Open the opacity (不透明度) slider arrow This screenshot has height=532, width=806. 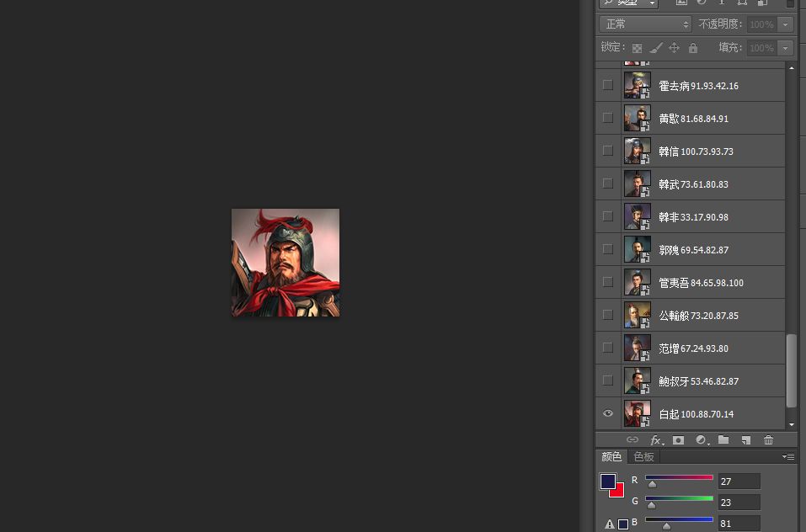(x=786, y=24)
